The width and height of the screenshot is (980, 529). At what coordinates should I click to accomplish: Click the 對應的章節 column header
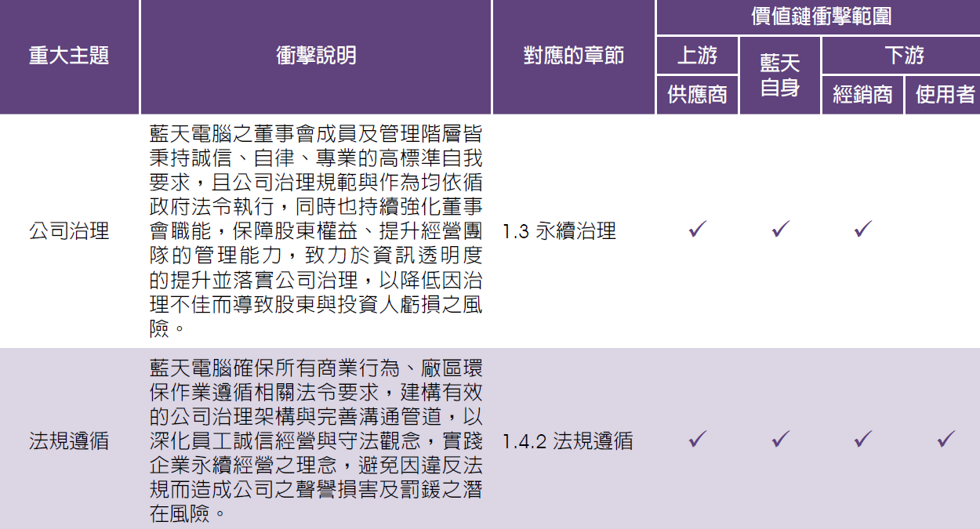tap(574, 56)
